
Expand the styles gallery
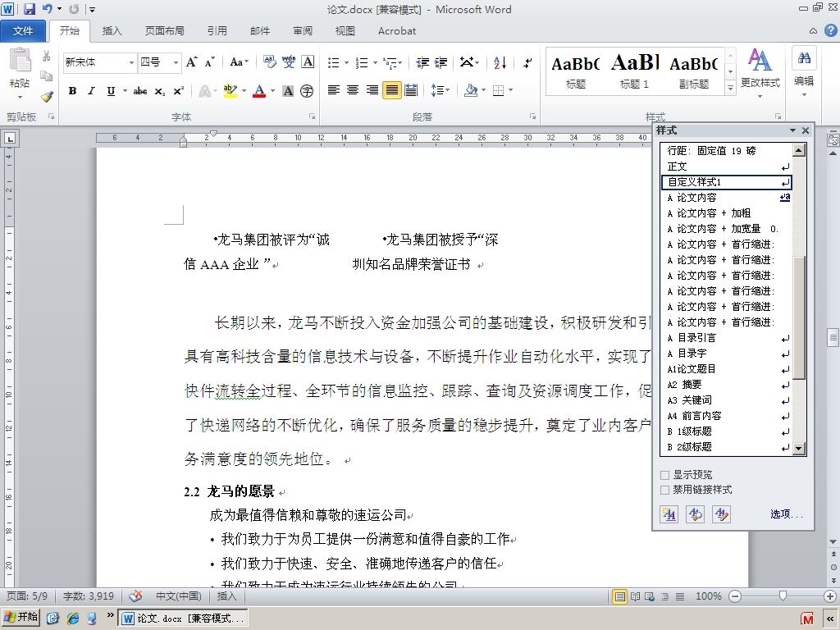(730, 87)
